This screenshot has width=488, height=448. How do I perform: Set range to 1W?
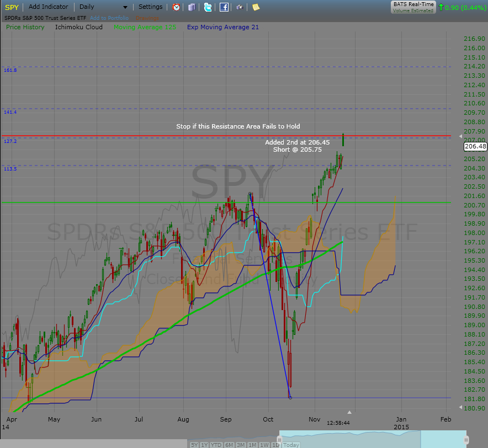coord(264,445)
